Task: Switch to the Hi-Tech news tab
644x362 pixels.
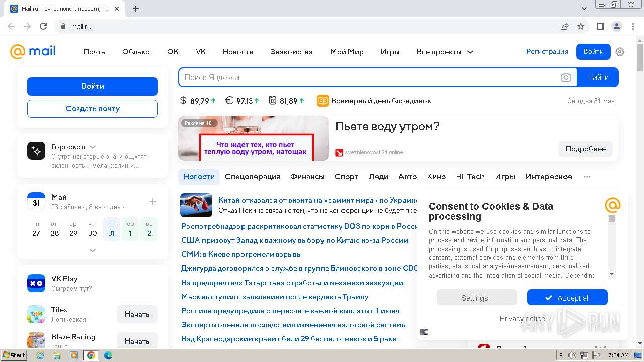Action: [x=470, y=177]
